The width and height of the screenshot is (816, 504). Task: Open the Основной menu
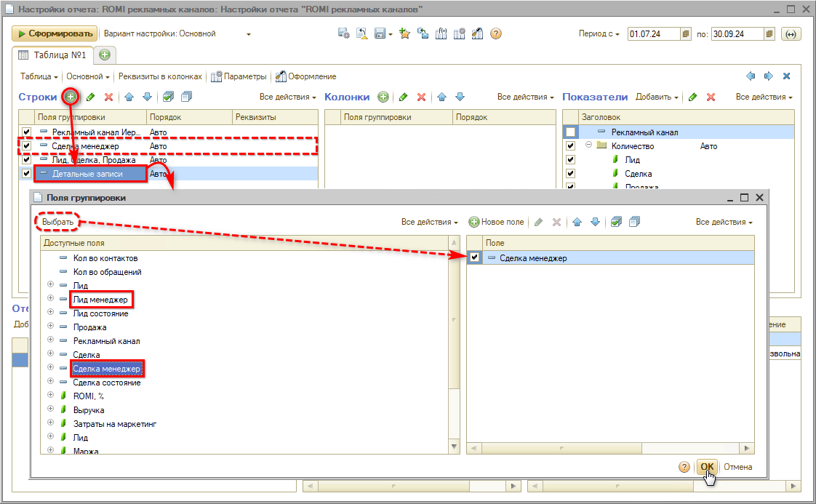(88, 76)
